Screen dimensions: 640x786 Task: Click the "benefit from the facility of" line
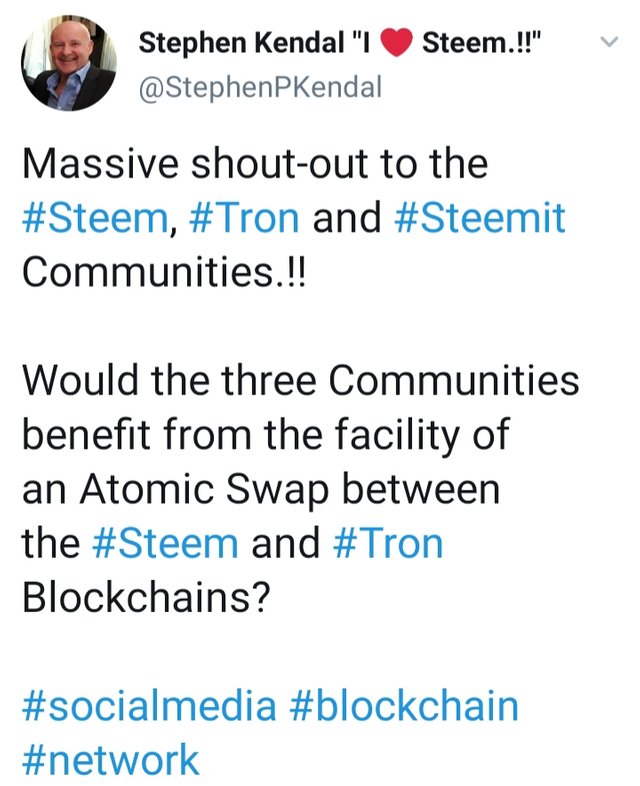265,436
